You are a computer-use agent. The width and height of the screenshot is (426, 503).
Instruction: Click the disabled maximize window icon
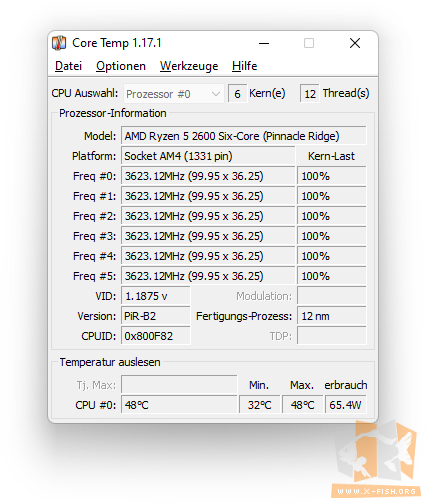[309, 43]
